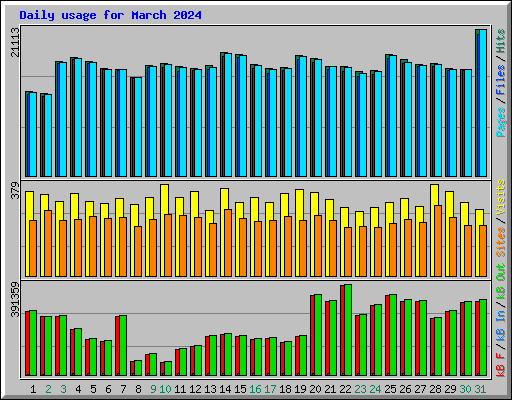Click day label 15 on the x-axis
512x400 pixels.
coord(240,389)
